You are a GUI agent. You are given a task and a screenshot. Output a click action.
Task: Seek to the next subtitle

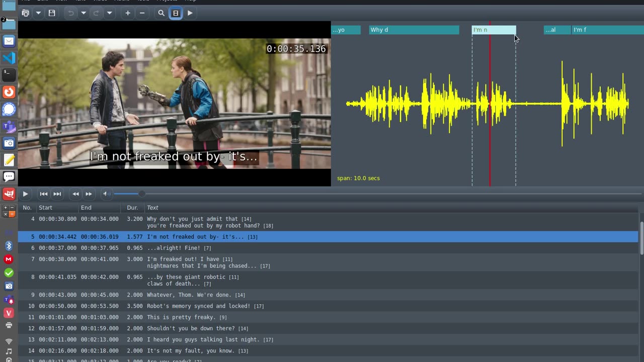(x=57, y=194)
